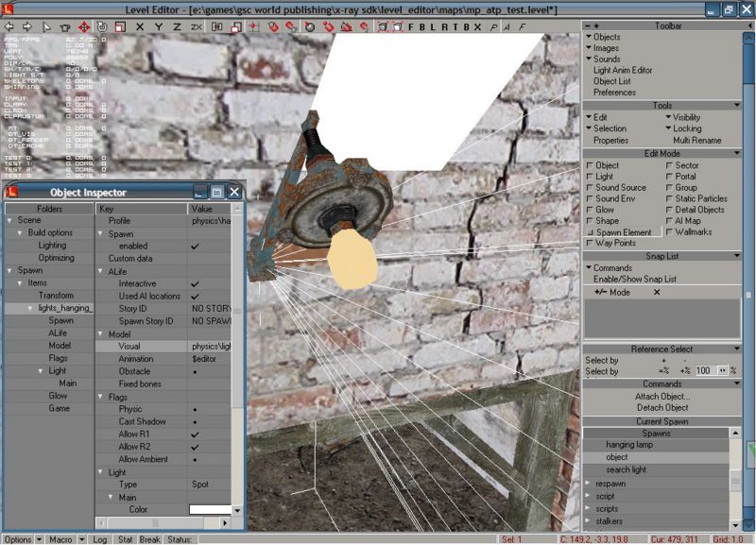Image resolution: width=756 pixels, height=545 pixels.
Task: Check the Sound Source edit mode
Action: point(590,187)
